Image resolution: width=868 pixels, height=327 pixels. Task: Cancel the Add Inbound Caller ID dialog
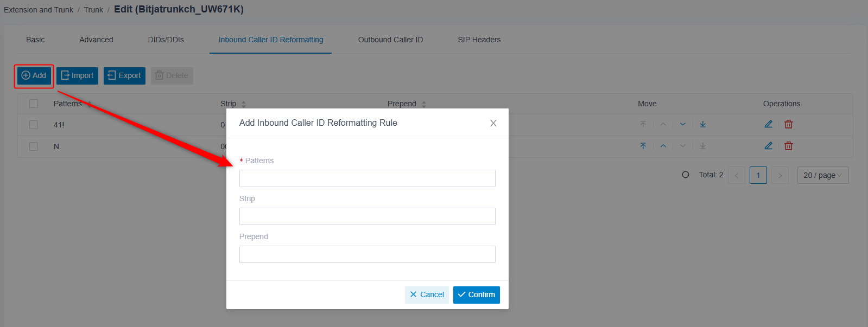427,294
